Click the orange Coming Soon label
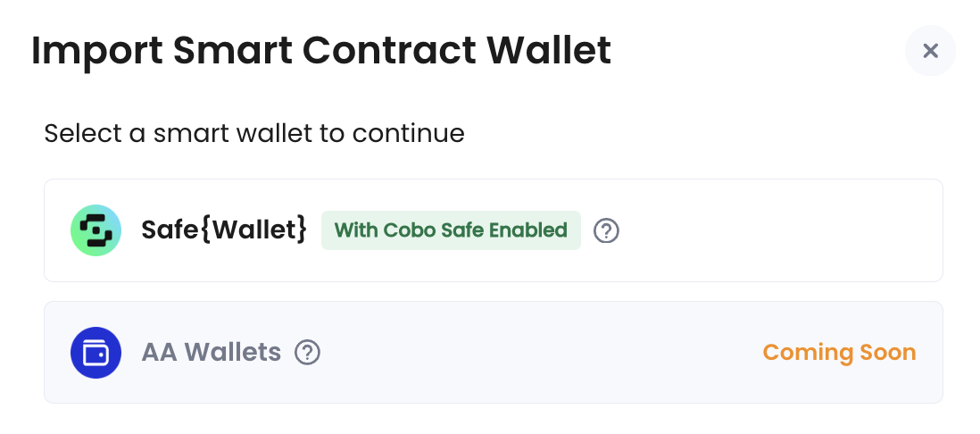 [839, 353]
